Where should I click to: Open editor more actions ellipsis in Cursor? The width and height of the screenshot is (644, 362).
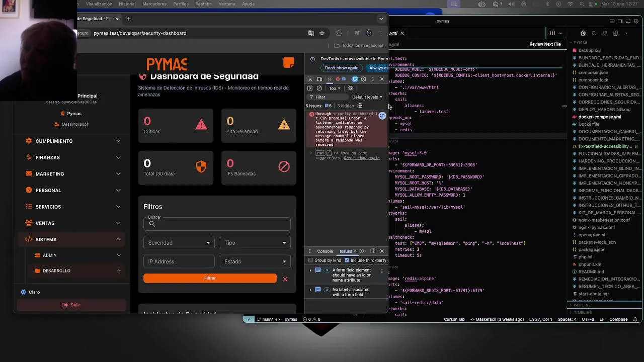click(x=560, y=33)
